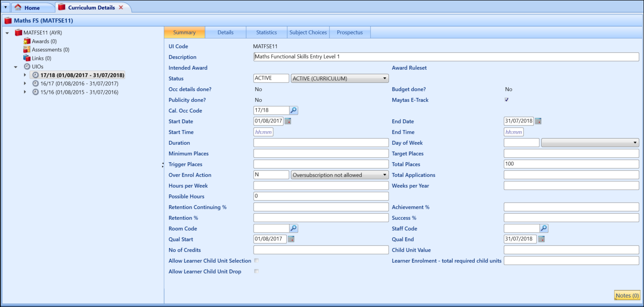644x307 pixels.
Task: Expand the 16/17 UIO tree node
Action: [x=25, y=83]
